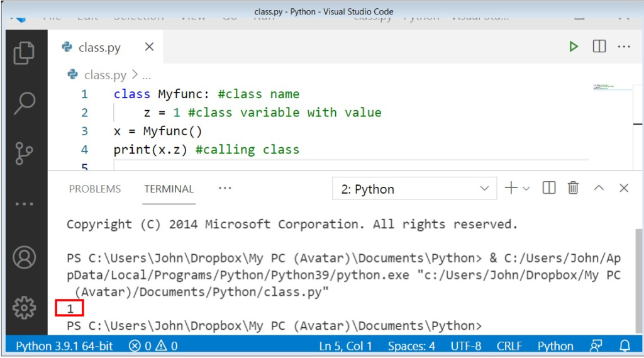Click line number 3 in the editor
Screen dimensions: 644x358
click(x=84, y=131)
